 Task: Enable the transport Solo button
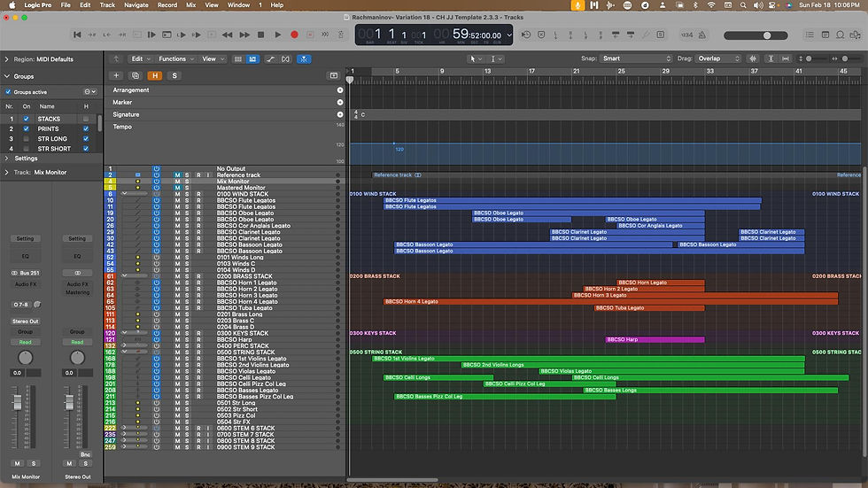661,35
